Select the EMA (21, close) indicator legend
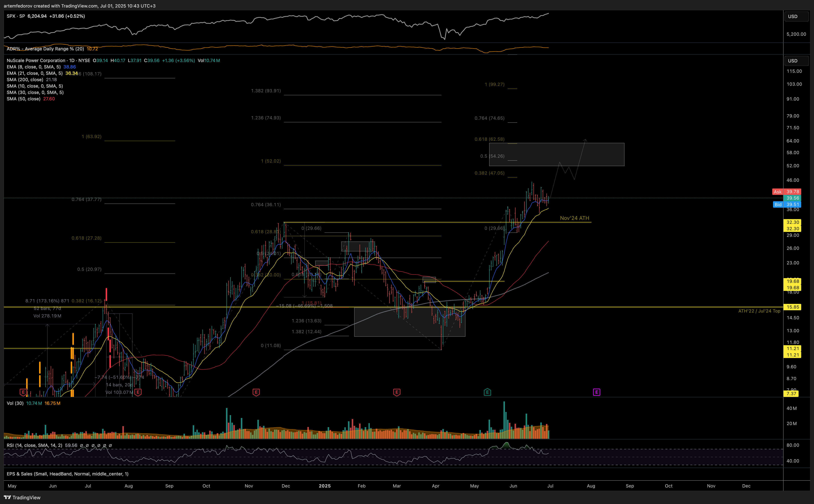Screen dimensions: 814x504 (35, 73)
